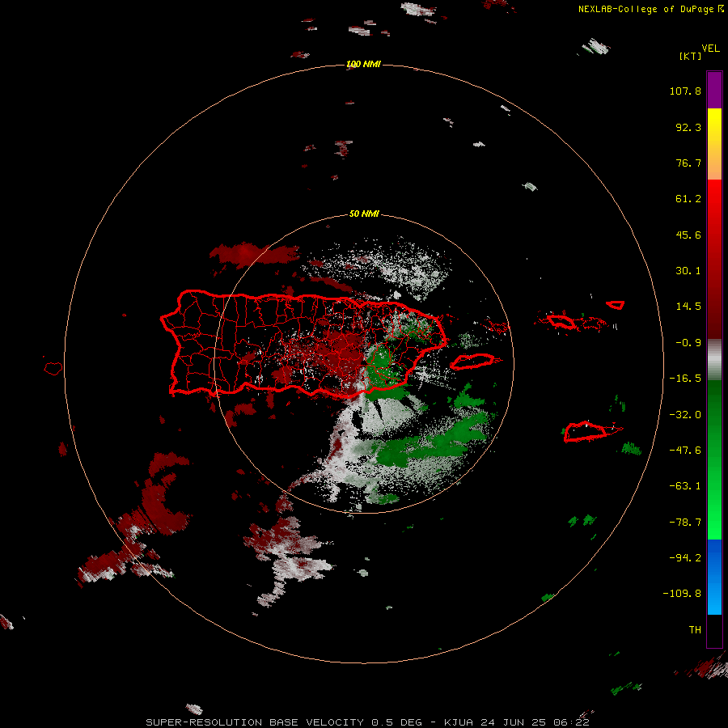Click the blue segment of the color bar

(714, 577)
